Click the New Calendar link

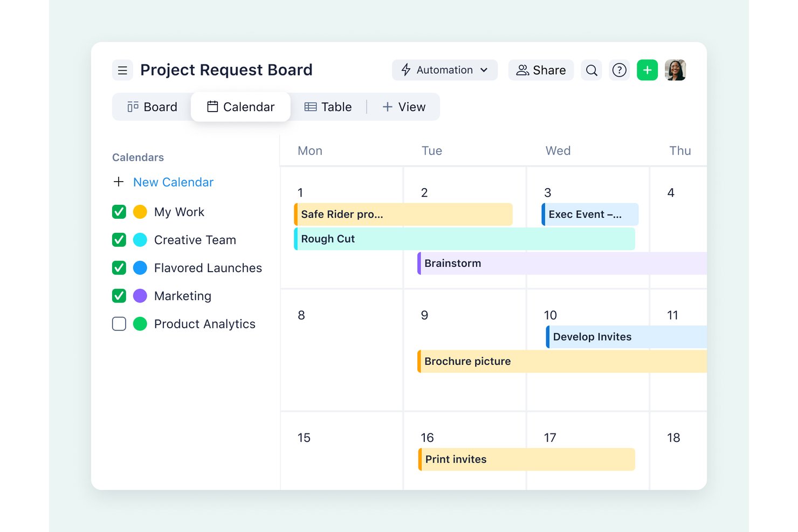coord(173,182)
